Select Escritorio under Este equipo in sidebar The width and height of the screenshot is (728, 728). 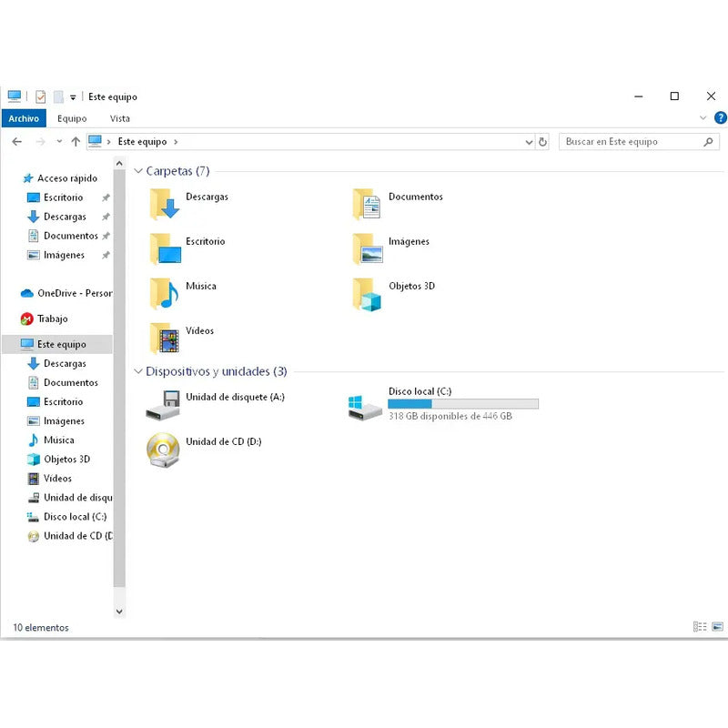64,401
